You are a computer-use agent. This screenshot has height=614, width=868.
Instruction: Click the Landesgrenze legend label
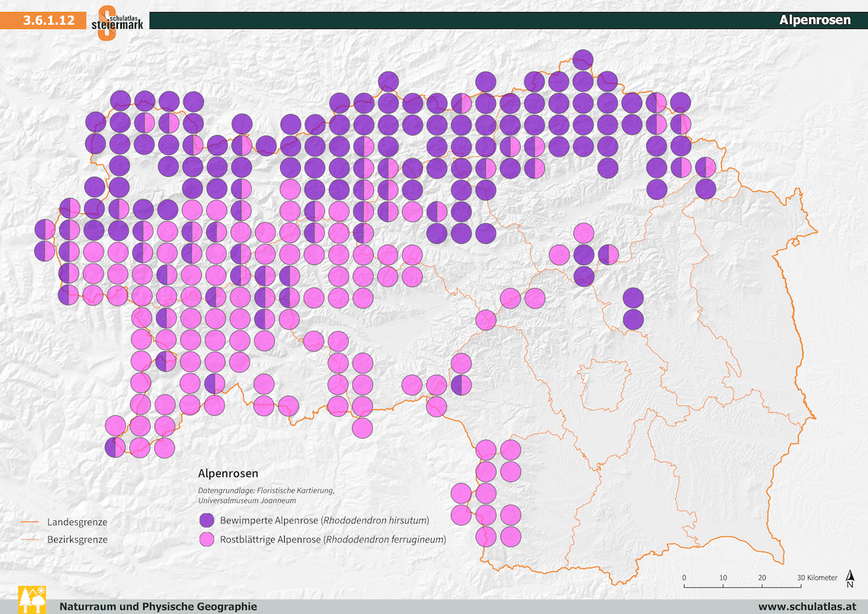coord(77,523)
